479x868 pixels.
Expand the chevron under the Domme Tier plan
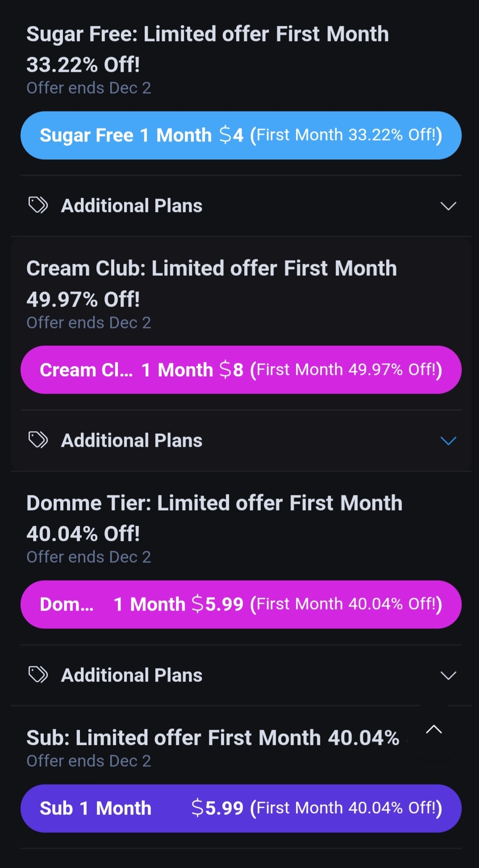click(x=448, y=675)
